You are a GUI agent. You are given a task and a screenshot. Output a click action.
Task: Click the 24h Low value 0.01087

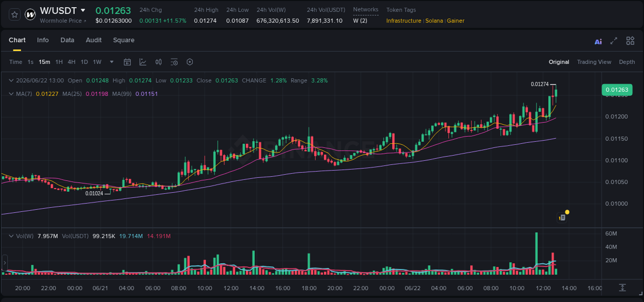[x=237, y=21]
